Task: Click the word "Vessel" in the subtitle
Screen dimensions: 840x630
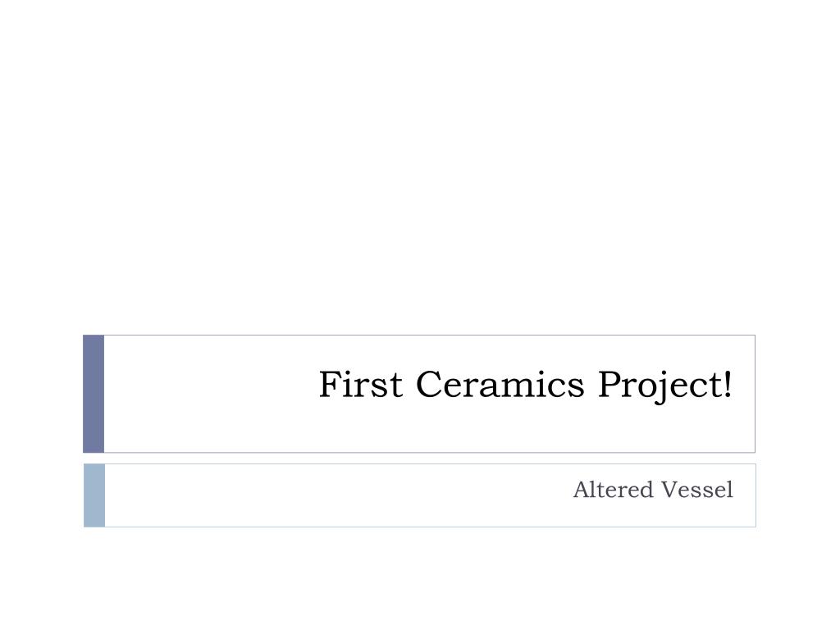Action: coord(697,490)
